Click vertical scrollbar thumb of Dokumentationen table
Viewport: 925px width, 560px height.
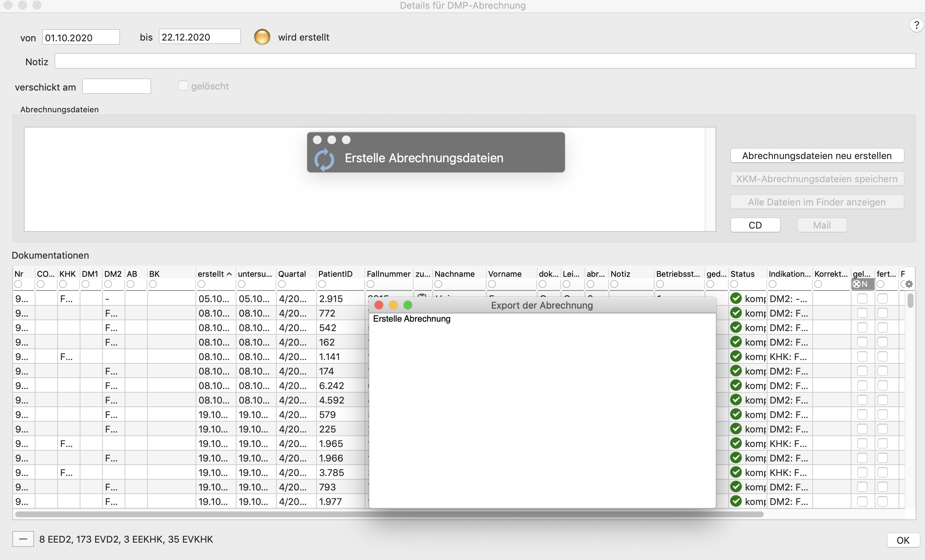point(911,301)
